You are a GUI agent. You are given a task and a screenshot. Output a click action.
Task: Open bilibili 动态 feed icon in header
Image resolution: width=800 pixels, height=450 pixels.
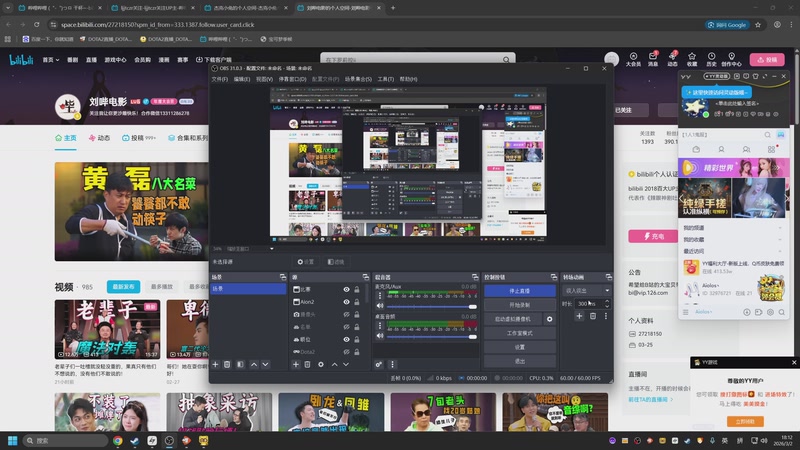[x=672, y=59]
